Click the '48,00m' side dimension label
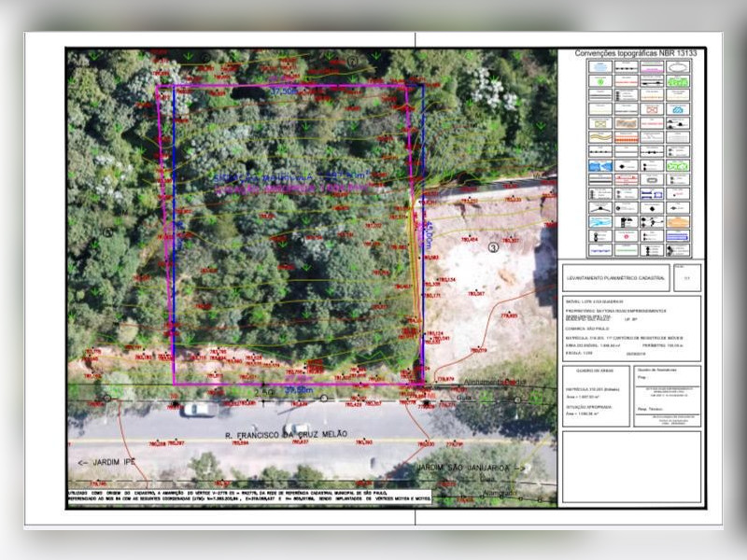This screenshot has height=560, width=747. click(x=429, y=235)
